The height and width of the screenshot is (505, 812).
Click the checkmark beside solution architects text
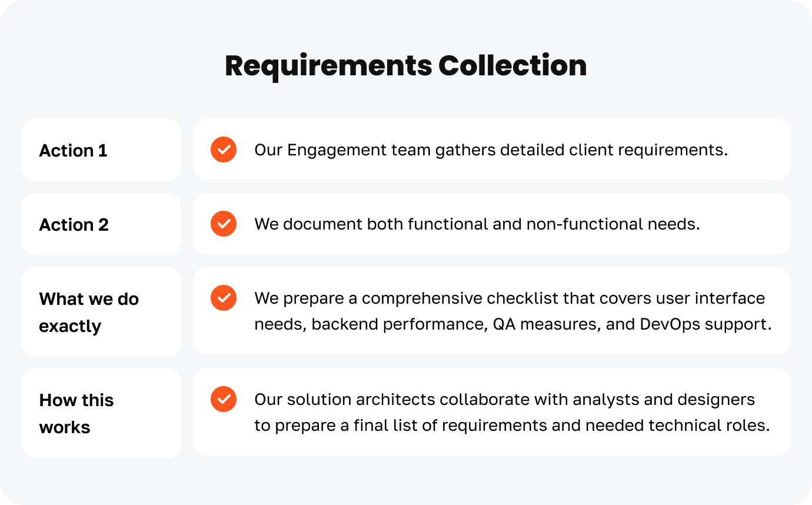coord(224,400)
